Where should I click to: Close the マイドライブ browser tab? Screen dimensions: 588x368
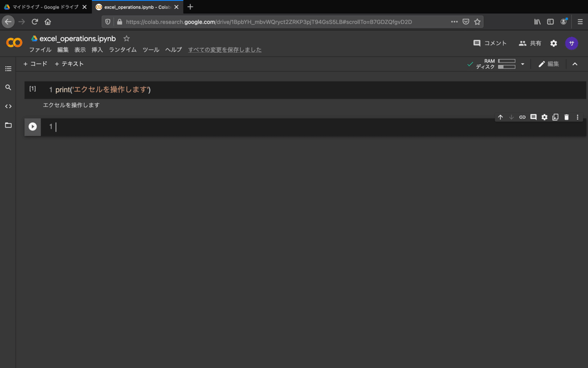[x=84, y=7]
